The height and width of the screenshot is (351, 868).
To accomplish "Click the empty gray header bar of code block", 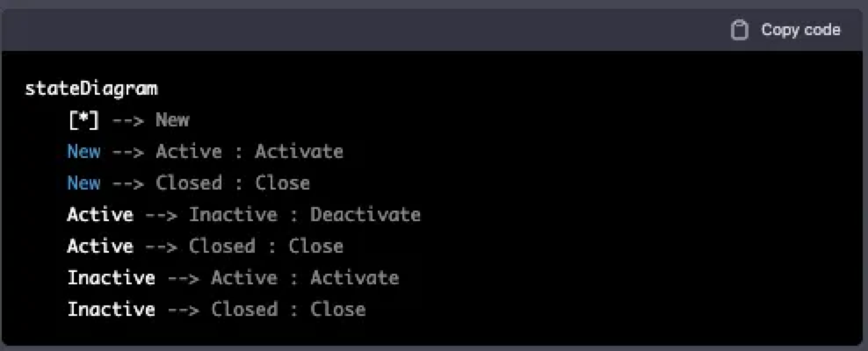I will click(360, 30).
